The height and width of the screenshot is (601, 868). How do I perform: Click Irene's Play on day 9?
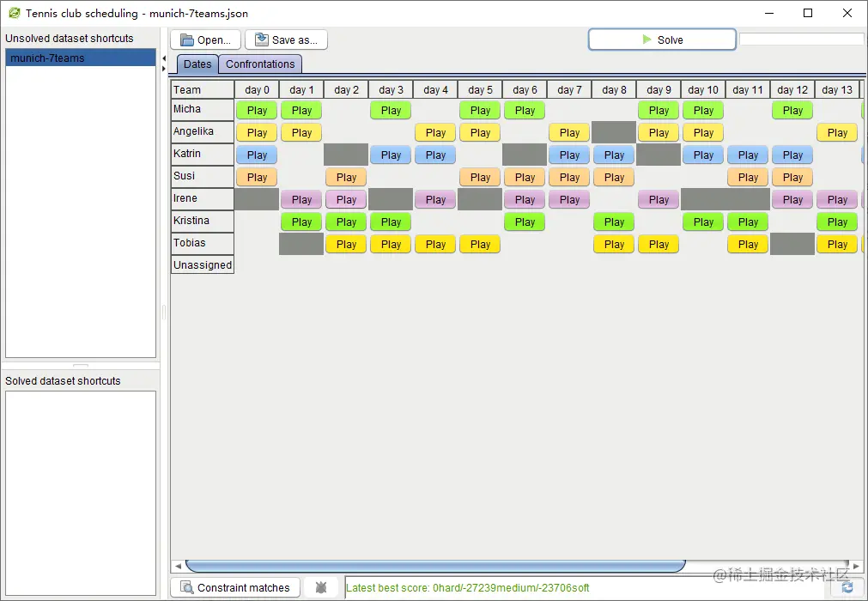click(659, 200)
